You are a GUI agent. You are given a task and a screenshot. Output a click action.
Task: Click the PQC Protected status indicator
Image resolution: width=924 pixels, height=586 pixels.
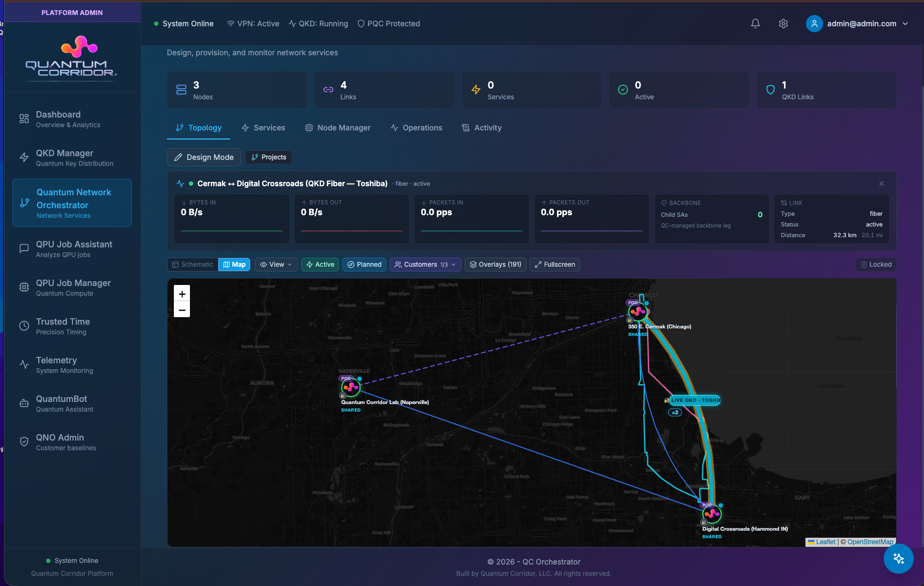[388, 24]
